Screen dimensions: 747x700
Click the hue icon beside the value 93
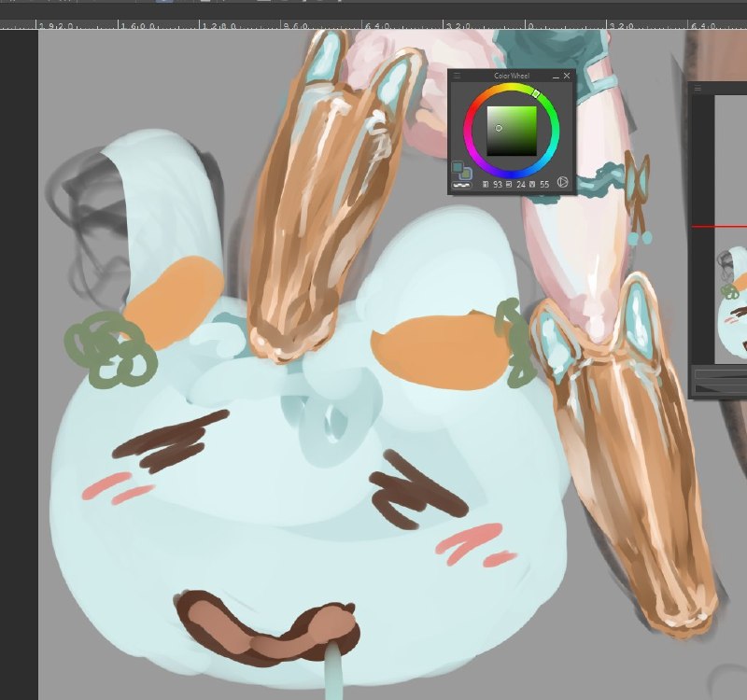coord(486,184)
